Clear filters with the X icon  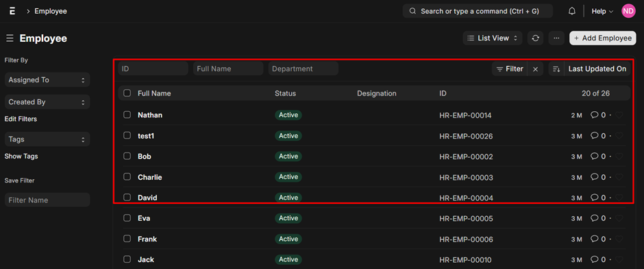(535, 69)
